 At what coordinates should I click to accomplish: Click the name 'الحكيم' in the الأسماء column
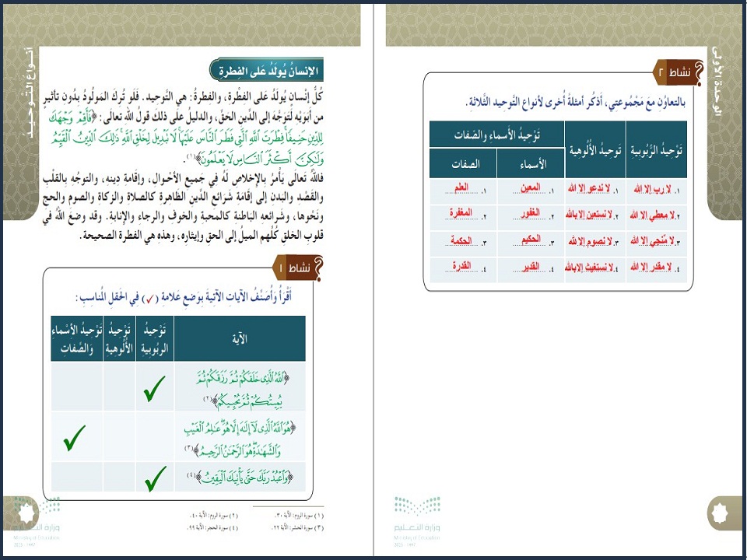[x=531, y=239]
